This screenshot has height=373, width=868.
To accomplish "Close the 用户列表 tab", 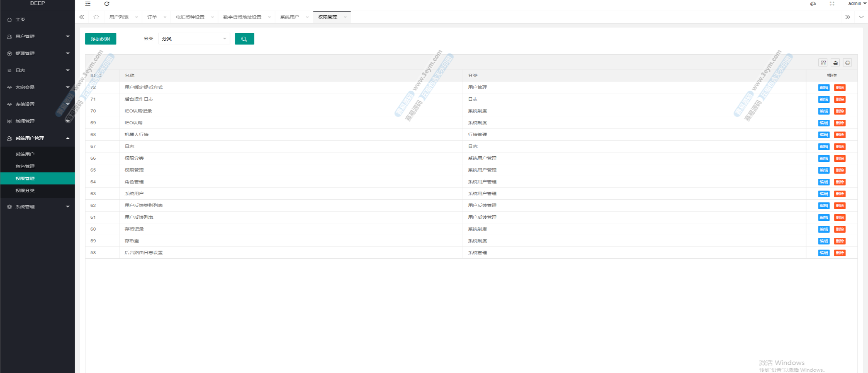I will 136,17.
